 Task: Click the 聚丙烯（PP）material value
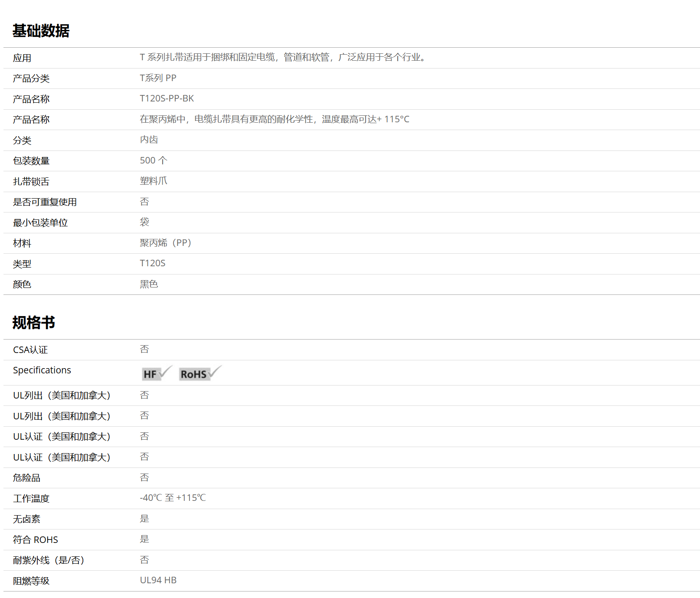pos(165,243)
